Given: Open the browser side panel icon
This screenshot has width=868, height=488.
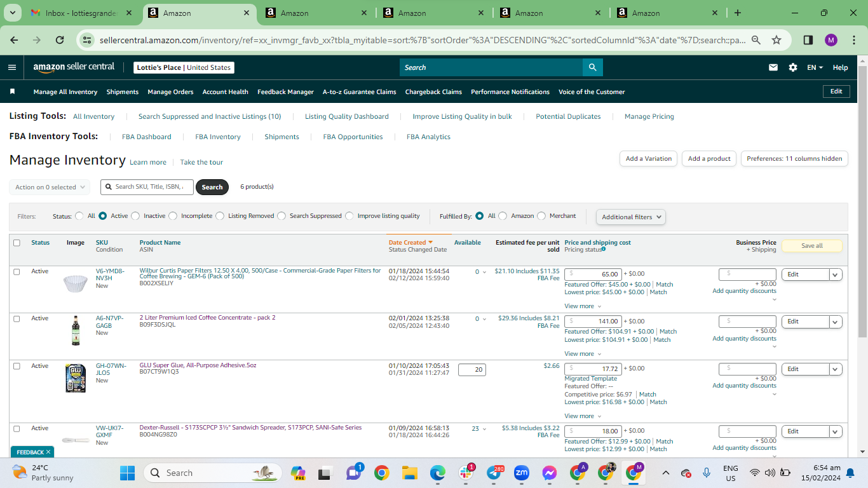Looking at the screenshot, I should pyautogui.click(x=808, y=40).
